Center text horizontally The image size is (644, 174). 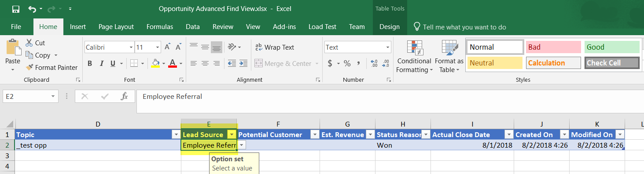tap(205, 64)
